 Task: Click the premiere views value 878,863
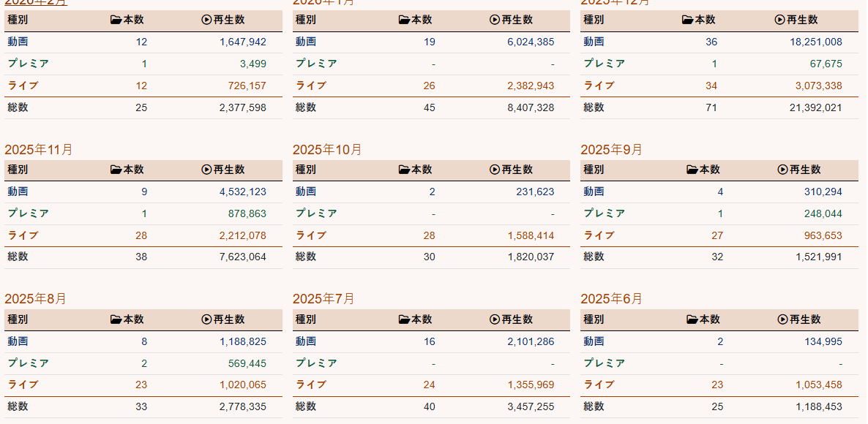247,213
